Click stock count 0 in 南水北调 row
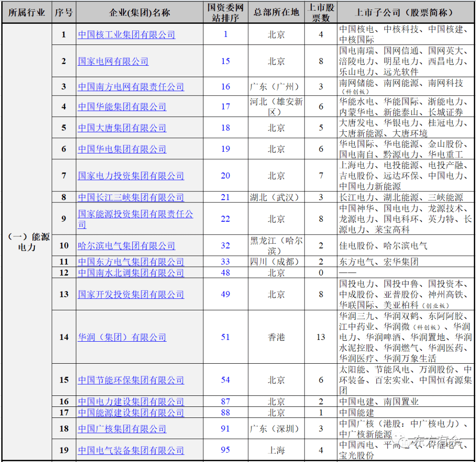The image size is (476, 462). click(321, 272)
